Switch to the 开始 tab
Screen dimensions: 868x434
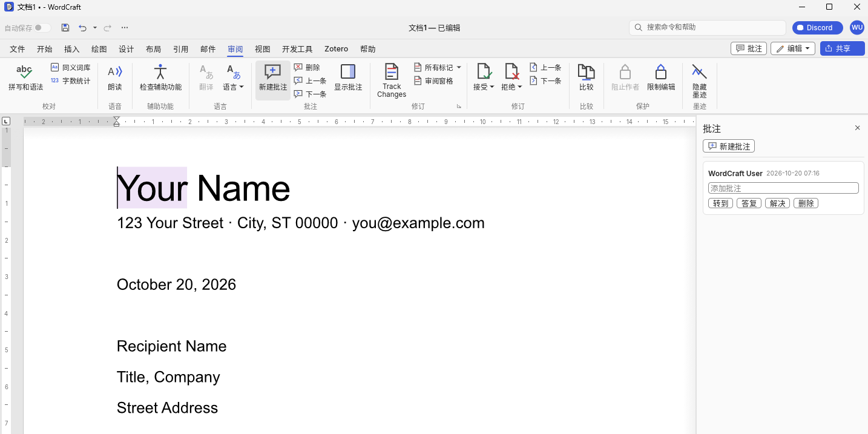(x=45, y=49)
